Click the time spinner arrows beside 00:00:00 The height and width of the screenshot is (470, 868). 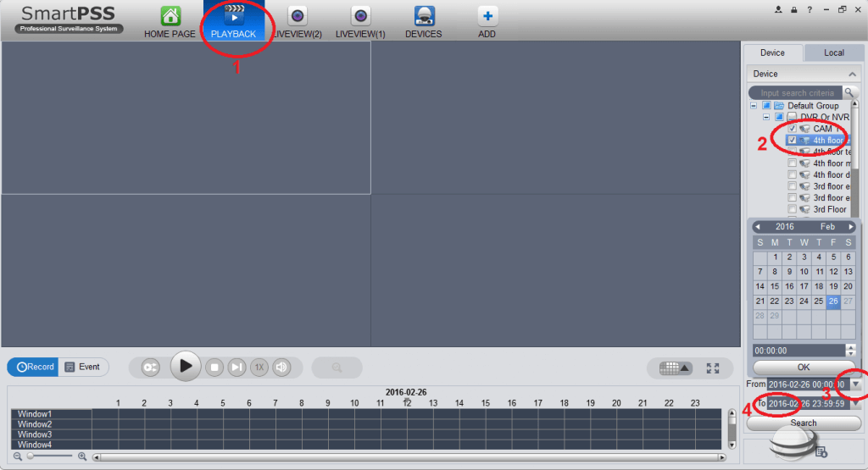(851, 351)
